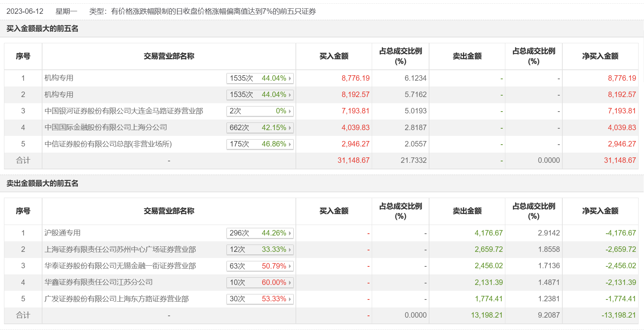644x330 pixels.
Task: Click buy amount 8,776.19 in row 1
Action: (355, 78)
